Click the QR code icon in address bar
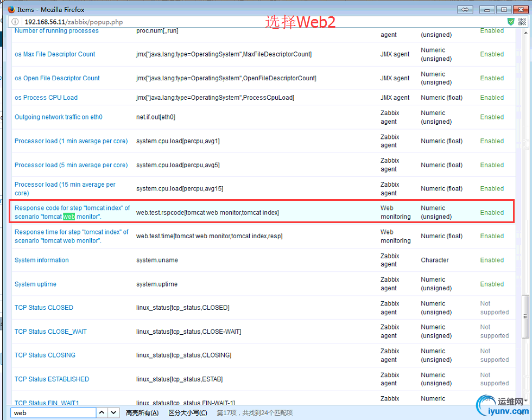Screen dimensions: 532x420 522,22
